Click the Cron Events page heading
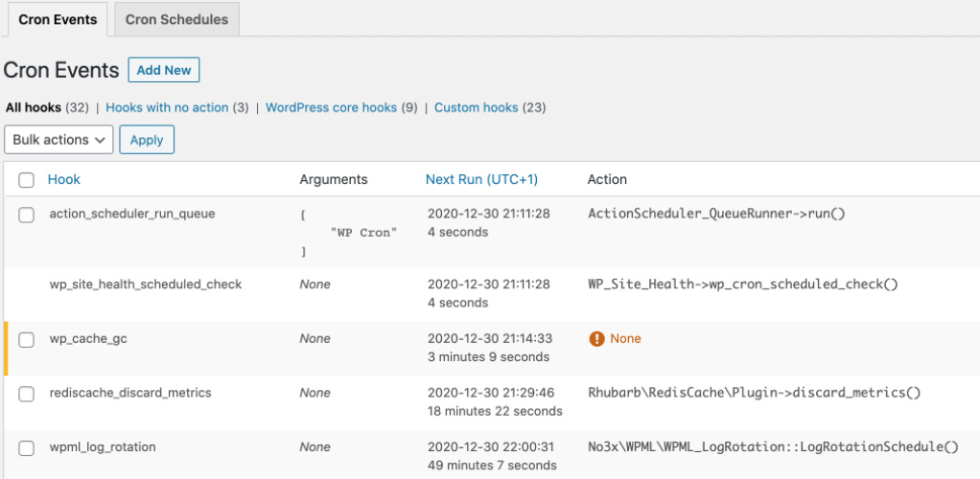This screenshot has height=479, width=980. coord(61,71)
